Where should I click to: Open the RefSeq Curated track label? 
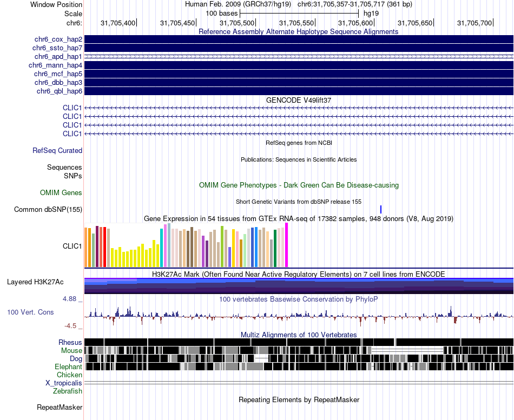(x=57, y=150)
